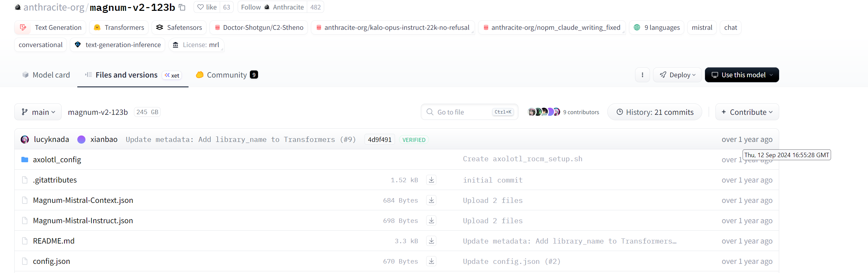Open commit hash 4d9f491
This screenshot has width=868, height=273.
(x=380, y=140)
